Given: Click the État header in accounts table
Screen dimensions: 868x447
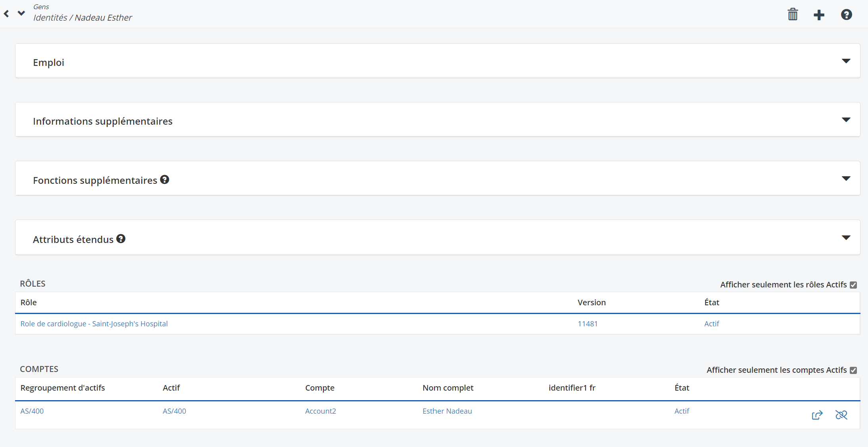Looking at the screenshot, I should (x=682, y=388).
